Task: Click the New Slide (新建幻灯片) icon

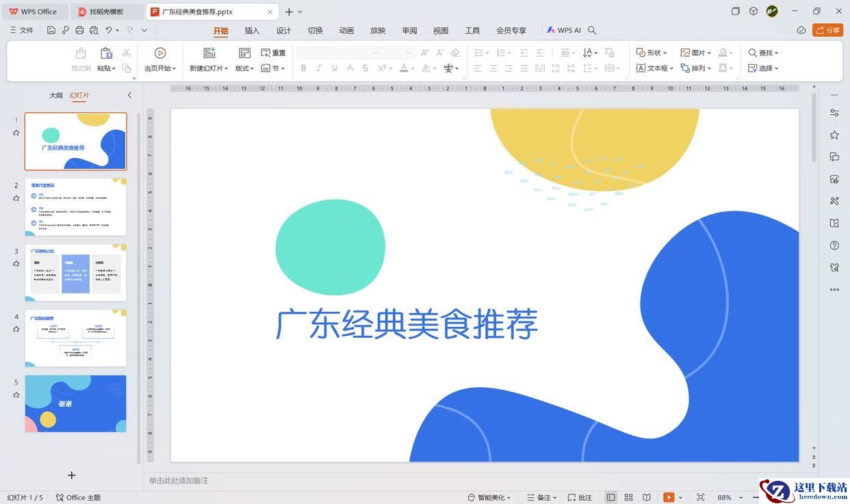Action: [x=209, y=53]
